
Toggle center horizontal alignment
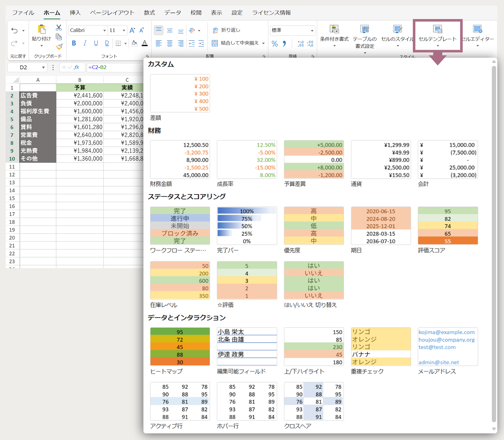point(170,43)
